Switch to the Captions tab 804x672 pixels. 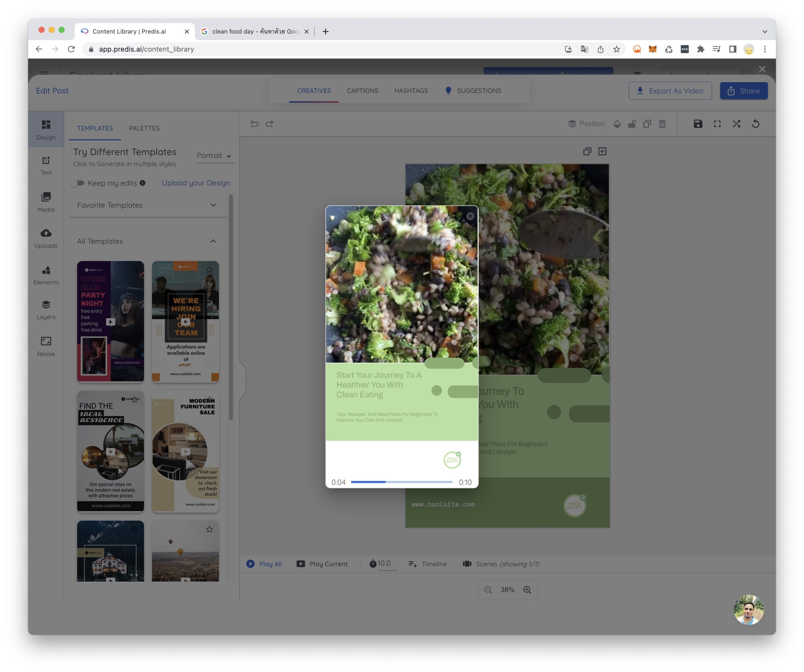click(362, 91)
